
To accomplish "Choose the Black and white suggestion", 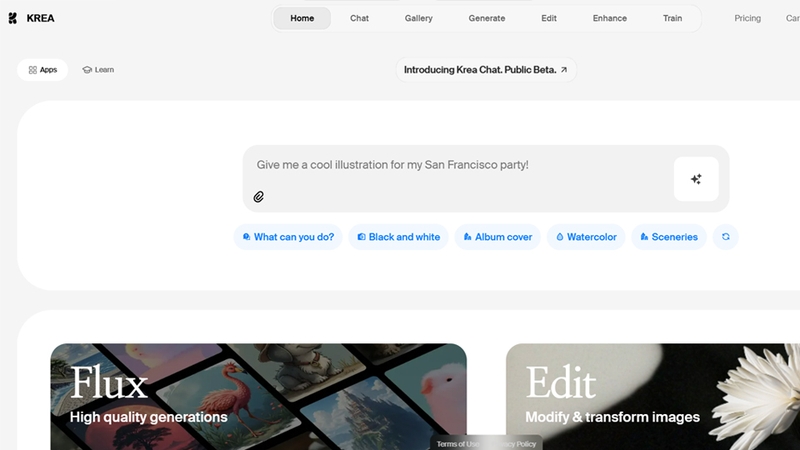I will pyautogui.click(x=398, y=237).
